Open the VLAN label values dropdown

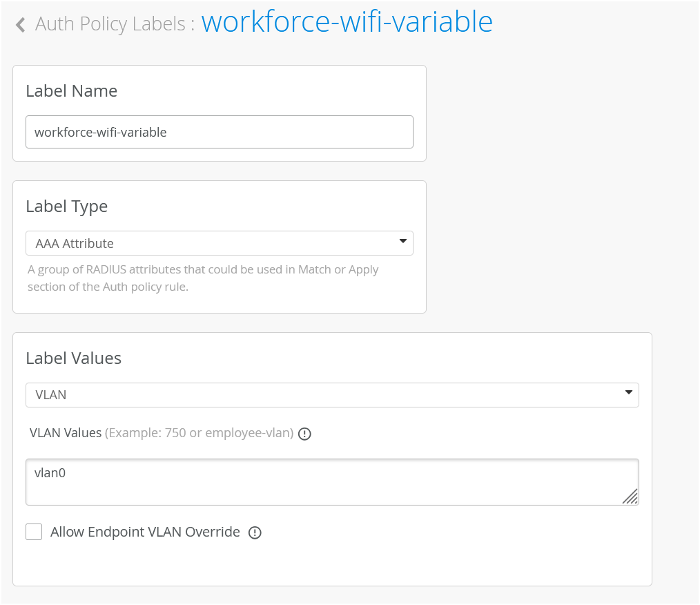(x=331, y=395)
